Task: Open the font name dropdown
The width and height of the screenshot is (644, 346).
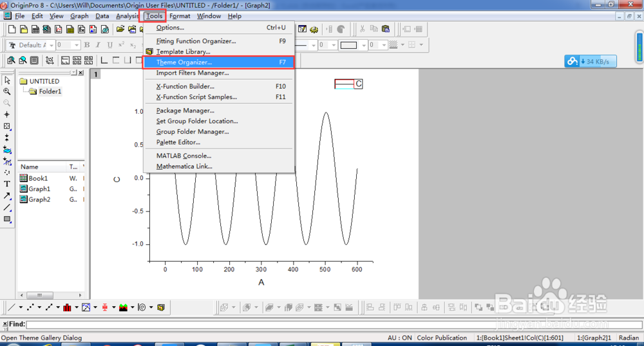Action: pos(52,45)
